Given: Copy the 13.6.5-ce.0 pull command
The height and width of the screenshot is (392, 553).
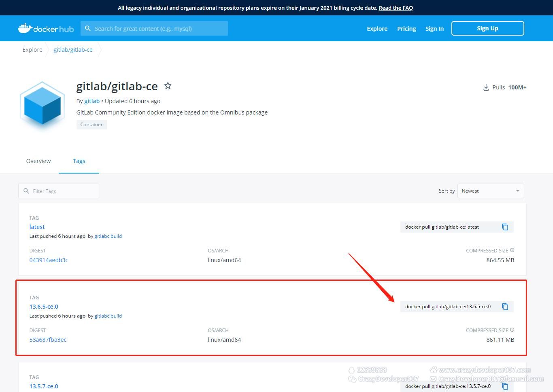Looking at the screenshot, I should coord(505,307).
